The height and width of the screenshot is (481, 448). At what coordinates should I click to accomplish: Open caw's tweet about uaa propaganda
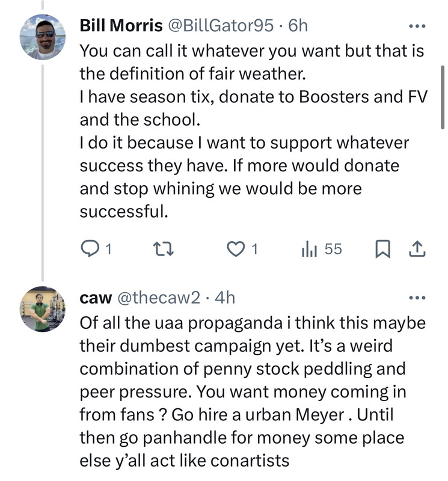point(253,392)
